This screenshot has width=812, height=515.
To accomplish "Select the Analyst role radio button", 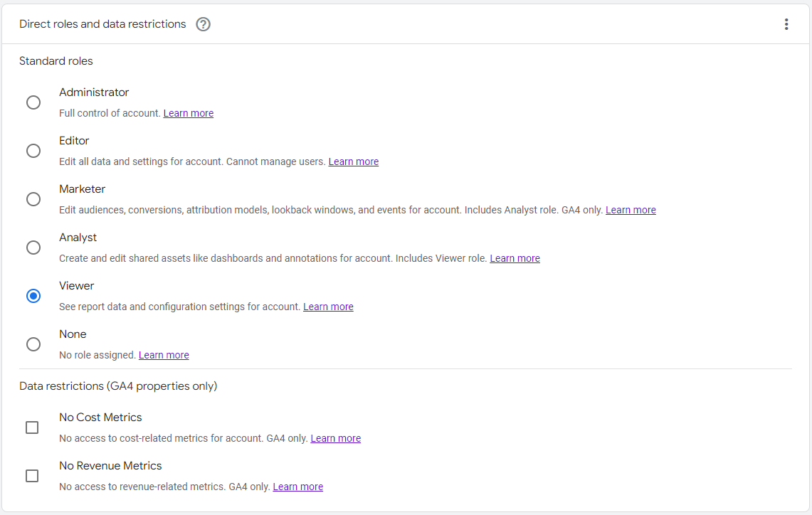I will tap(33, 248).
